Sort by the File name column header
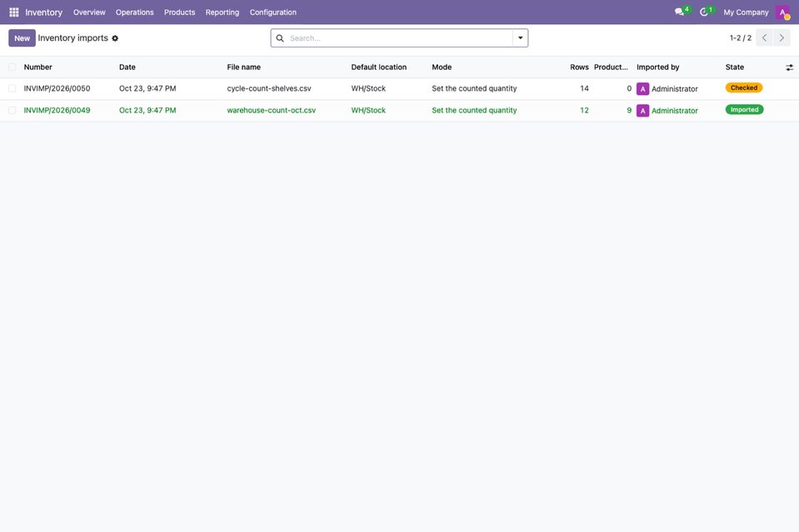The image size is (799, 532). pos(243,67)
